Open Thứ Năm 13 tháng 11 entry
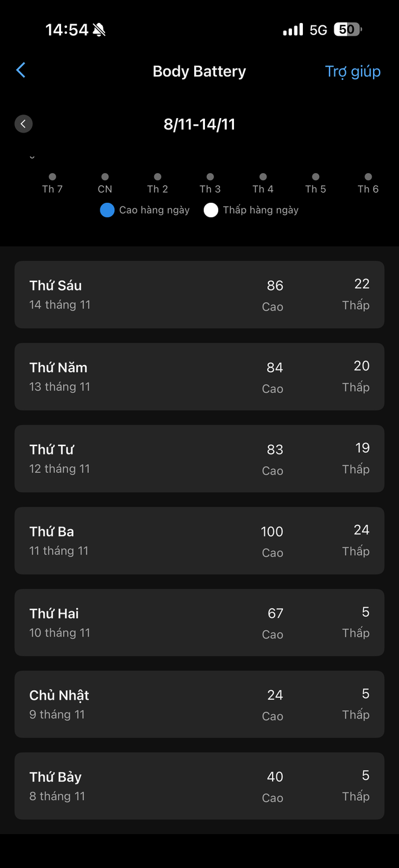Viewport: 399px width, 868px height. pos(199,376)
